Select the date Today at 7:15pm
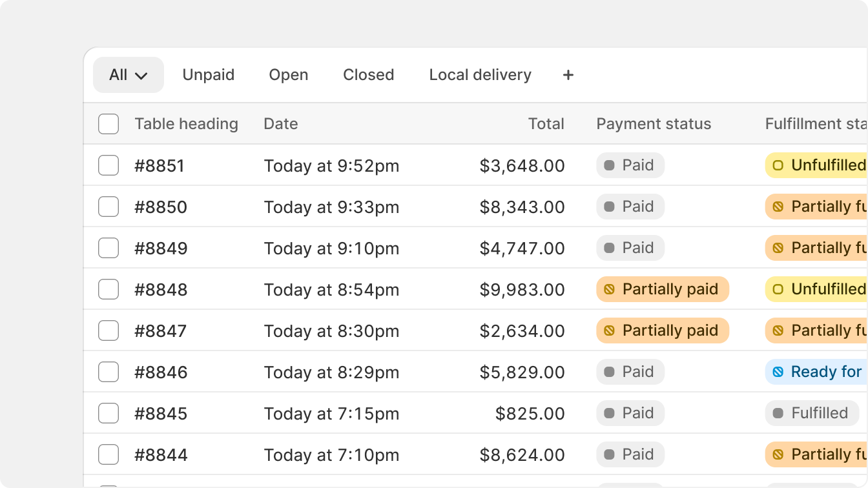Image resolution: width=868 pixels, height=488 pixels. [x=331, y=414]
